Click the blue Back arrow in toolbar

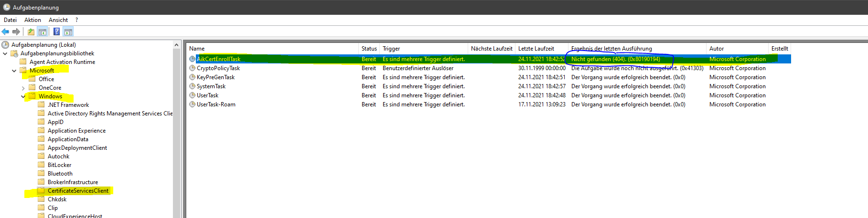pos(5,32)
